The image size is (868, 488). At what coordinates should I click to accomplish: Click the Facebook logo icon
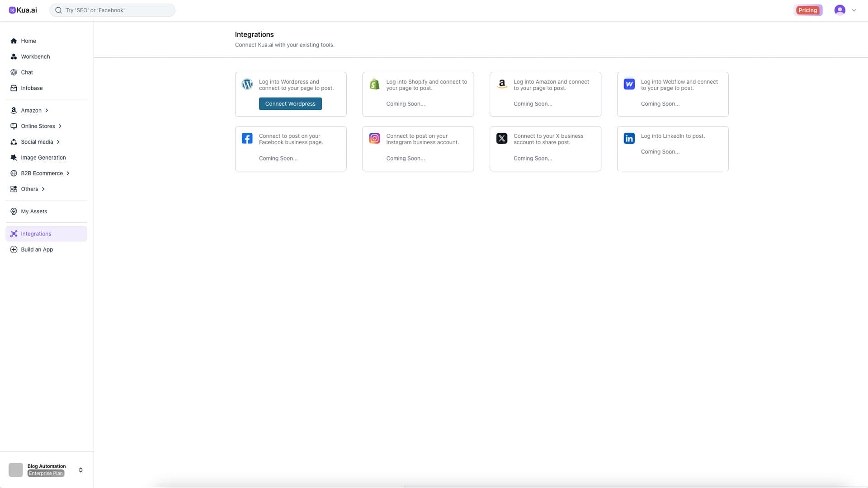pos(247,138)
